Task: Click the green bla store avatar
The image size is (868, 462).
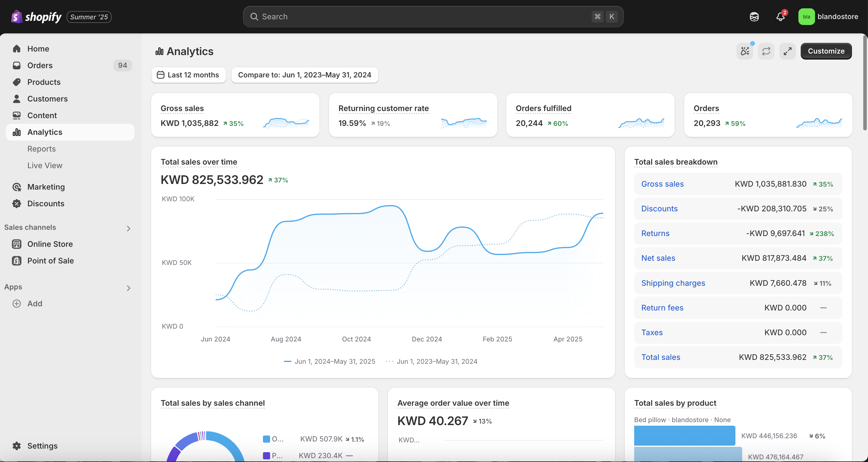Action: click(x=806, y=17)
